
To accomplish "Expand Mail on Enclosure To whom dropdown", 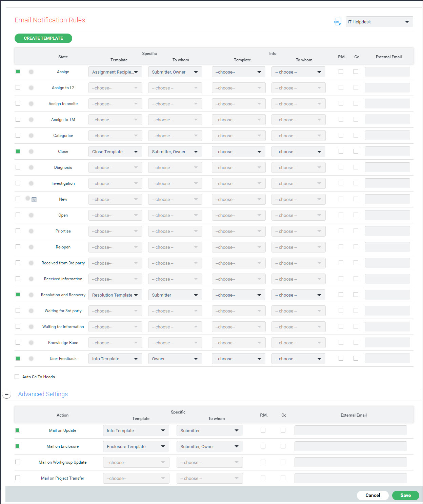I will pos(209,446).
